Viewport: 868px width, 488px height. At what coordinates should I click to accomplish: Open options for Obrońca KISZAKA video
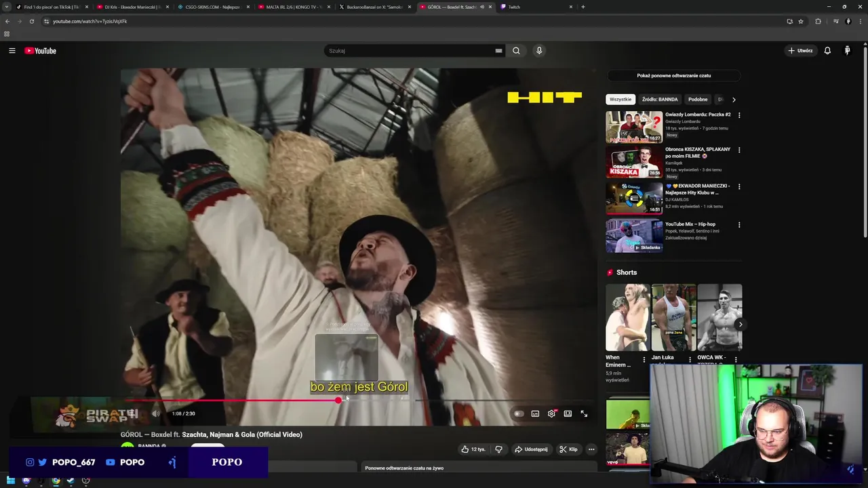[739, 150]
